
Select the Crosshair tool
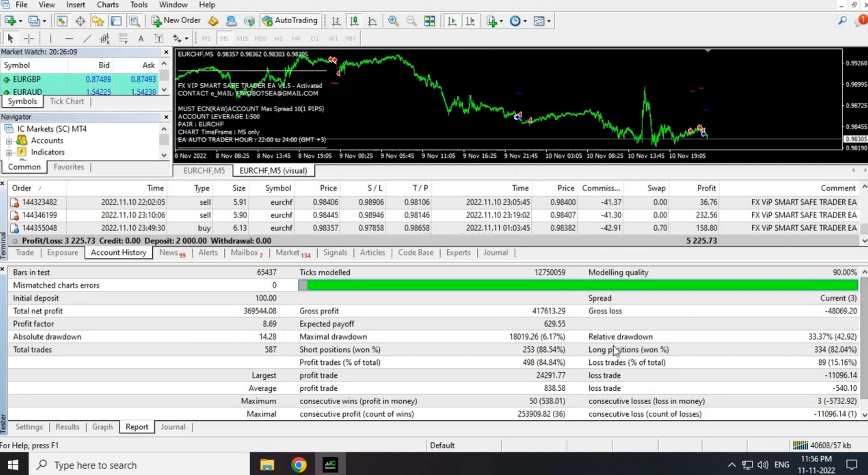pos(29,39)
